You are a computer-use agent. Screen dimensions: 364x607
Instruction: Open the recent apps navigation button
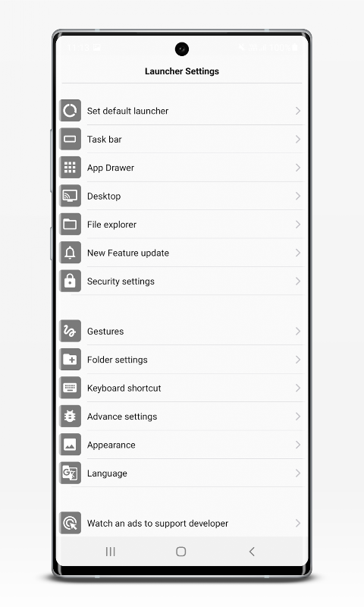[x=111, y=552]
